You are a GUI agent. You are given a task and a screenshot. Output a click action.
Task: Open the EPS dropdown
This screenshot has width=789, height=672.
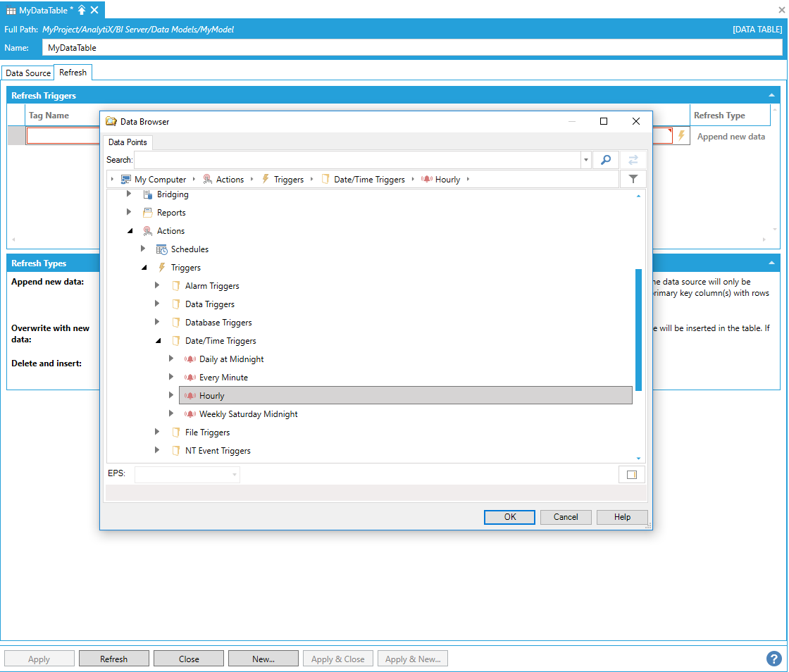234,475
